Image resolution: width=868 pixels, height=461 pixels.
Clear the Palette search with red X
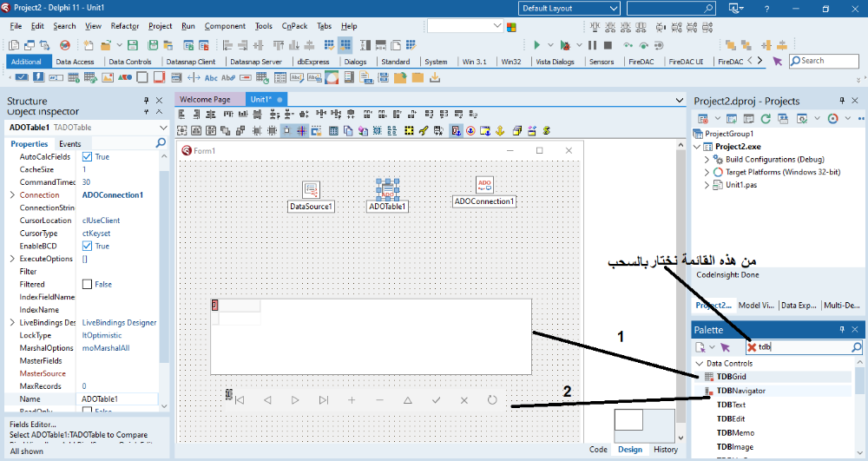point(751,347)
